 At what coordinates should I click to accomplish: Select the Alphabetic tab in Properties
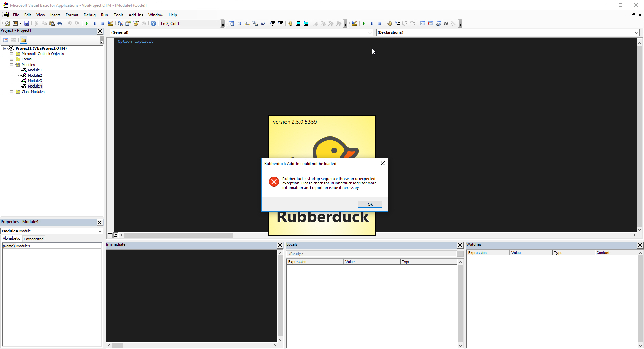(x=11, y=238)
